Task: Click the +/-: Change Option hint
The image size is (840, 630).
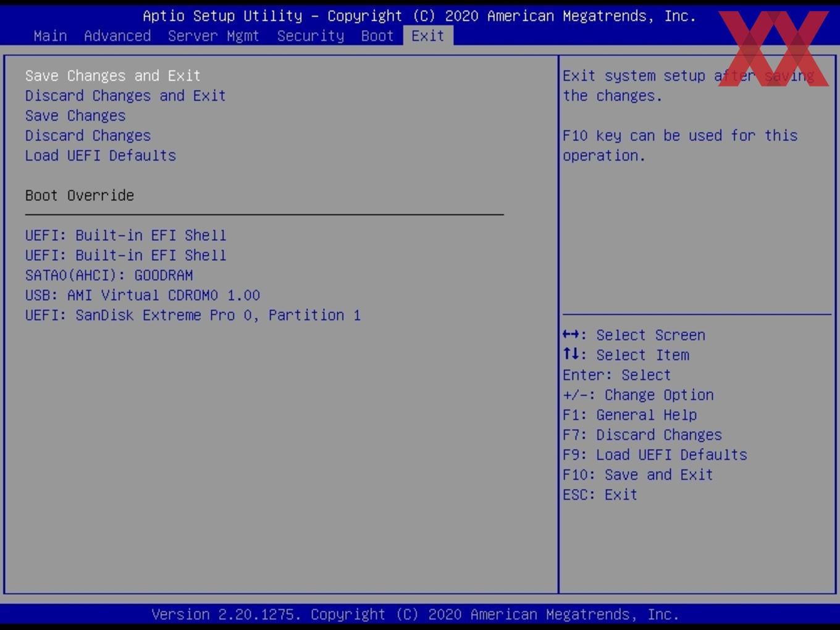Action: click(638, 395)
